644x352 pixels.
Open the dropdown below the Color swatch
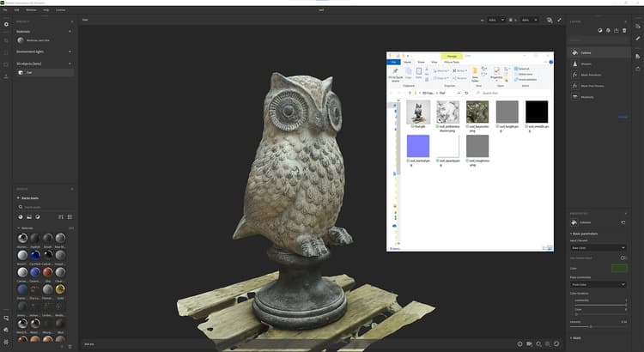598,284
